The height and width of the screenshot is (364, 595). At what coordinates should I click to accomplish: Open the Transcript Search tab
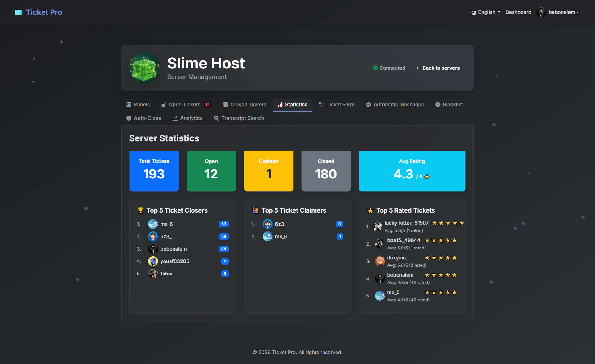point(239,118)
